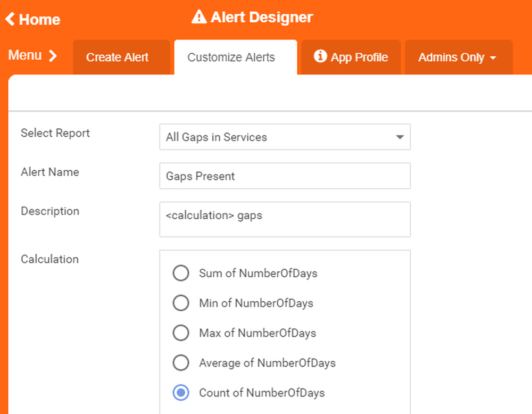Click the Alert Name label
The height and width of the screenshot is (414, 532).
50,172
